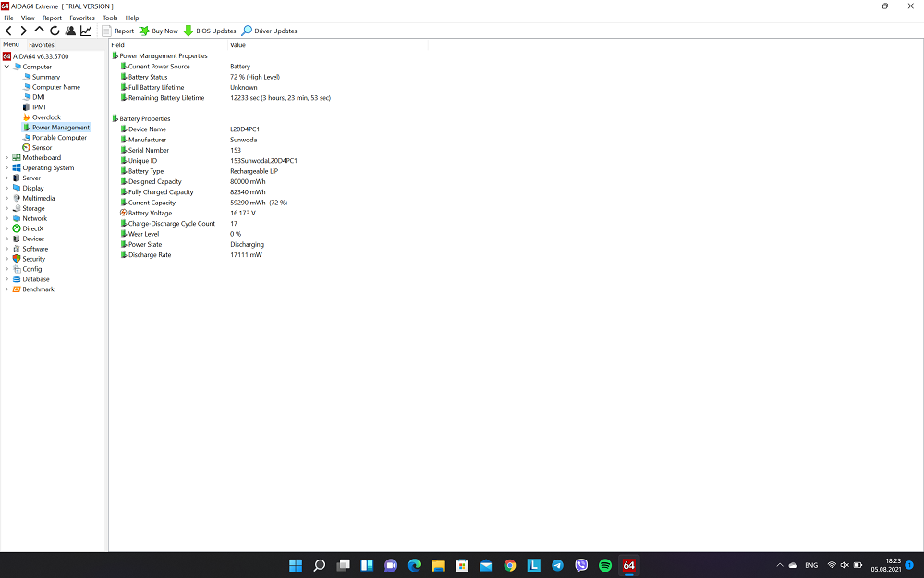The width and height of the screenshot is (924, 578).
Task: Select Summary in the Computer tree
Action: pyautogui.click(x=46, y=77)
